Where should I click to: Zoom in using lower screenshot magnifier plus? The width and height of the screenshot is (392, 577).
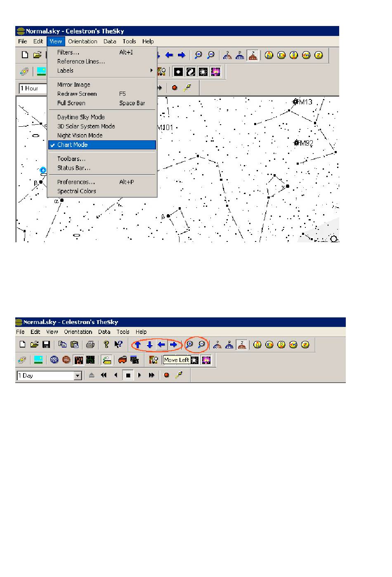point(189,345)
